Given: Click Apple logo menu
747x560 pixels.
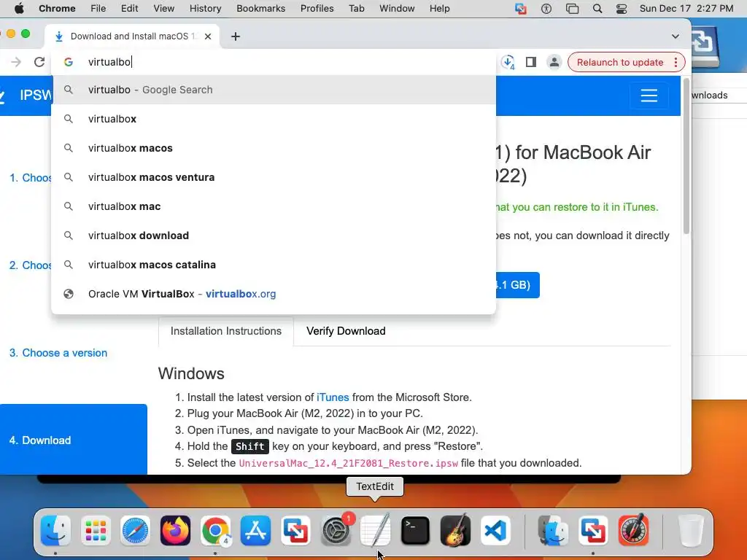Looking at the screenshot, I should 19,9.
